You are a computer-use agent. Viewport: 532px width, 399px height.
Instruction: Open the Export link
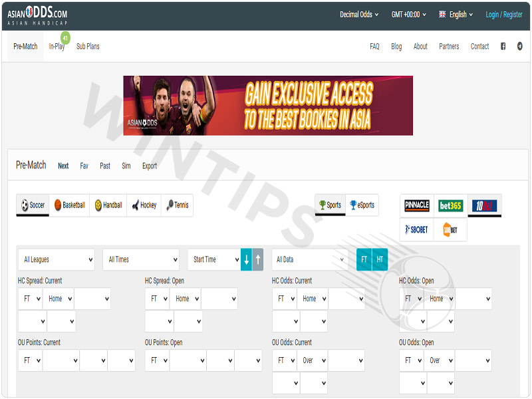tap(150, 166)
